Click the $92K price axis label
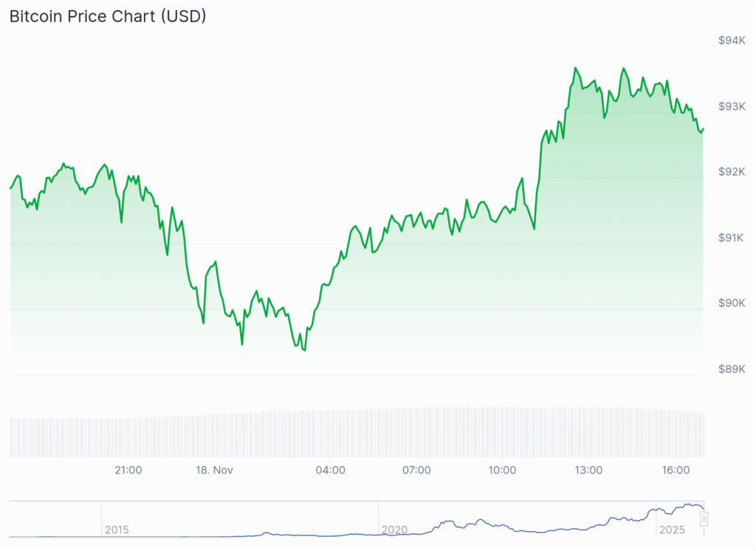The height and width of the screenshot is (551, 756). 731,172
